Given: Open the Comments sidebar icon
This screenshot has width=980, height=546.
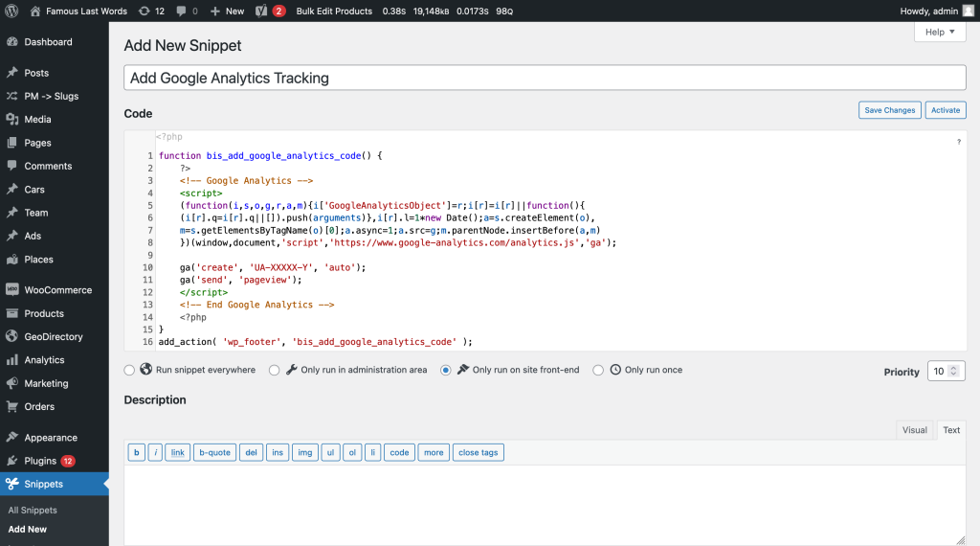Looking at the screenshot, I should point(11,166).
